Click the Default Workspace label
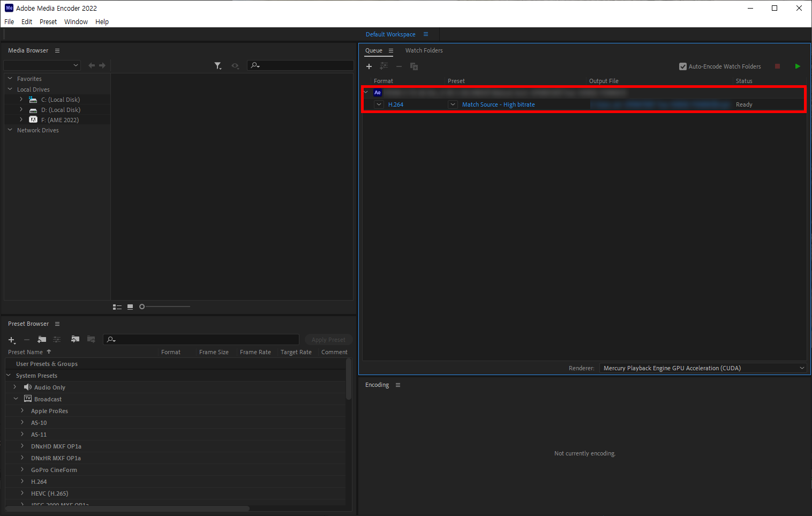This screenshot has width=812, height=516. 390,34
